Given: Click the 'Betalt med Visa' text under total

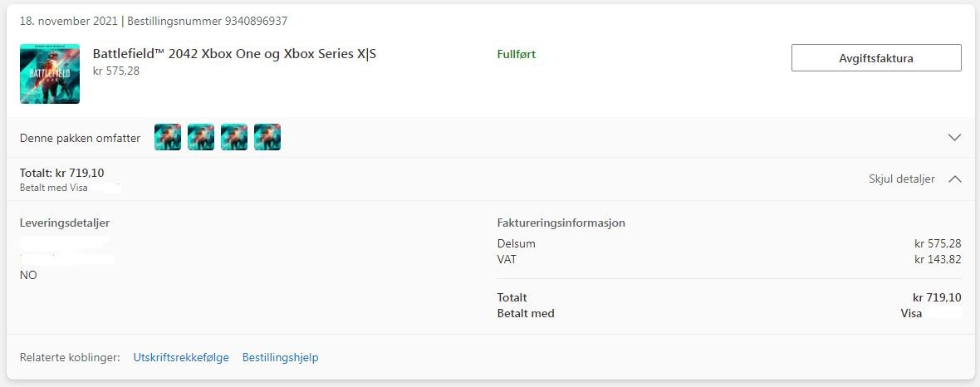Looking at the screenshot, I should pos(54,188).
